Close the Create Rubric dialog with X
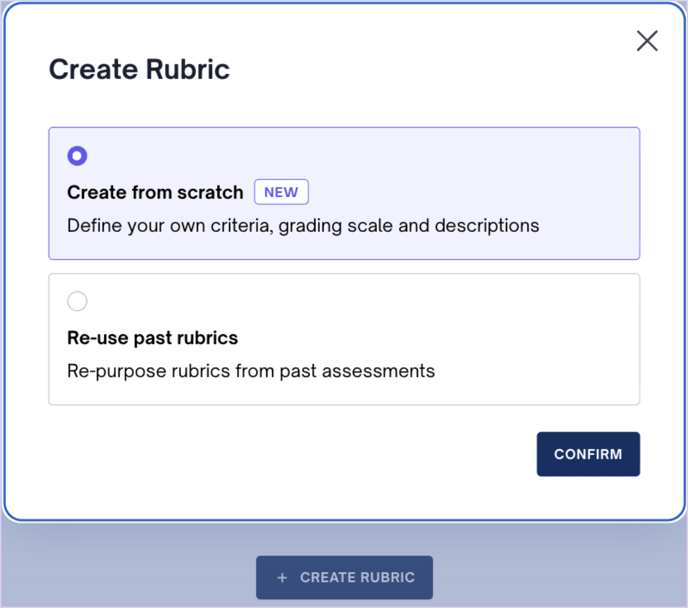Viewport: 688px width, 608px height. (647, 41)
